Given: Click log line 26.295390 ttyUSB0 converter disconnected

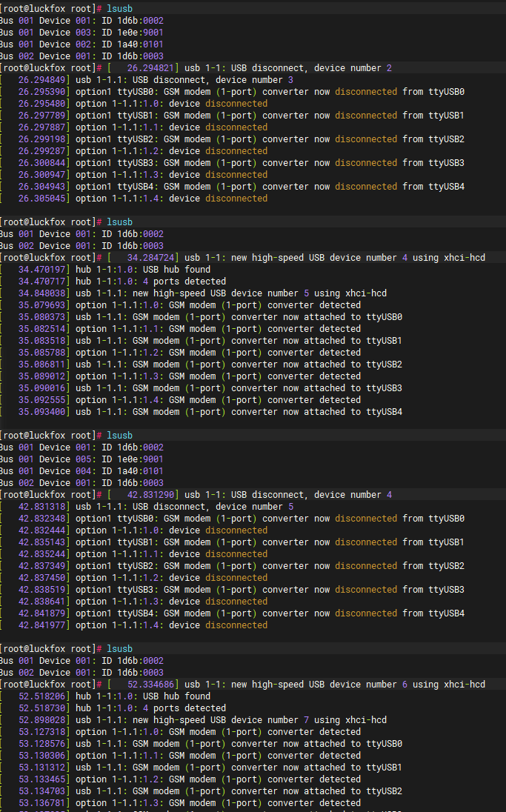Looking at the screenshot, I should pos(233,92).
